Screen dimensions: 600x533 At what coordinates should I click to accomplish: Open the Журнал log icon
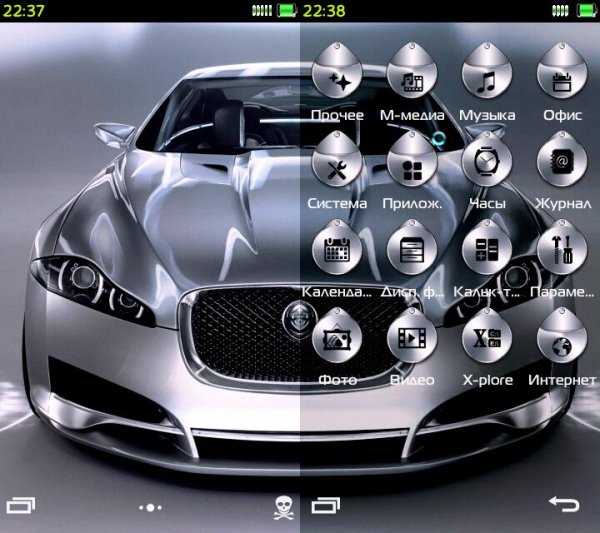click(562, 159)
